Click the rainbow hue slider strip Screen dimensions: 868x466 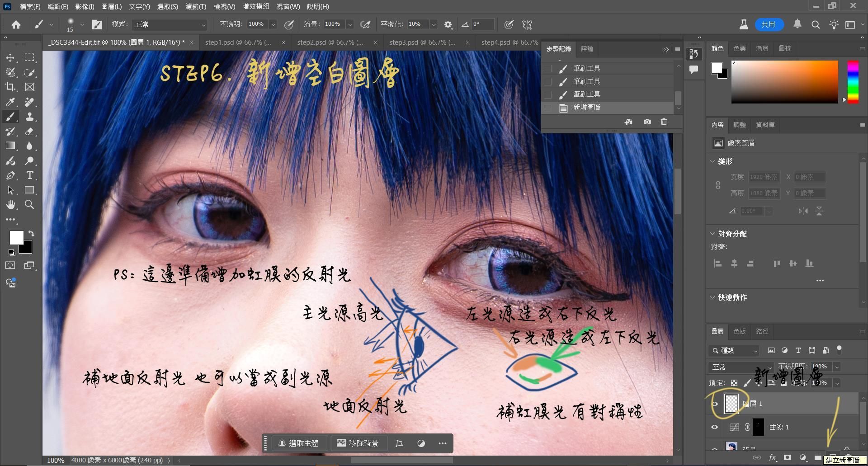[853, 81]
